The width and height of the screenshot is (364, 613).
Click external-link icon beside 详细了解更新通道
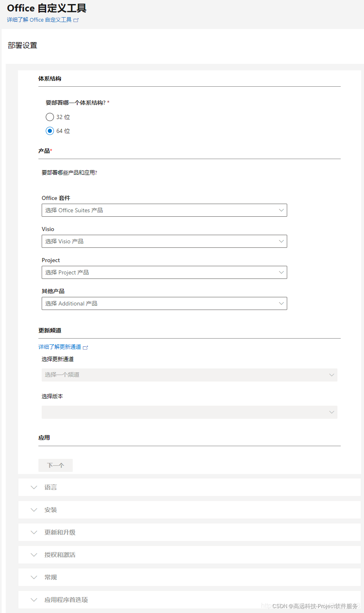click(x=85, y=348)
